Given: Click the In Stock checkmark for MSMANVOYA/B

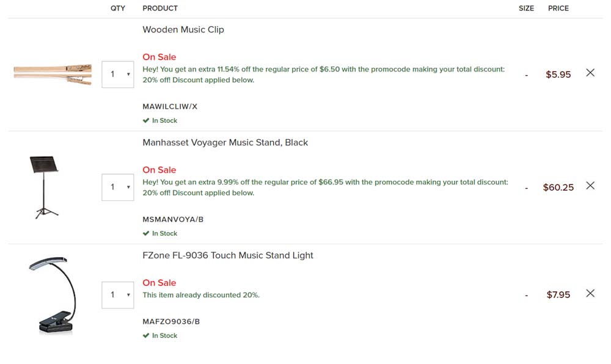Looking at the screenshot, I should pyautogui.click(x=146, y=233).
